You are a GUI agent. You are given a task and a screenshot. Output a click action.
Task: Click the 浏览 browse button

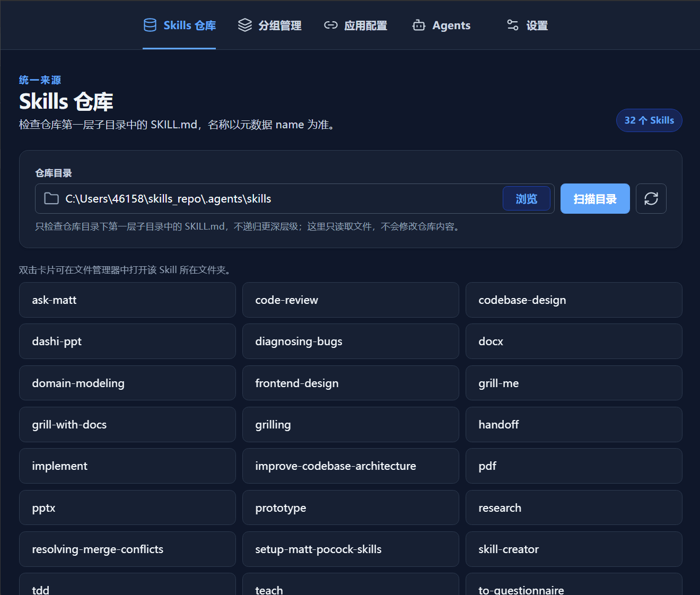(526, 199)
